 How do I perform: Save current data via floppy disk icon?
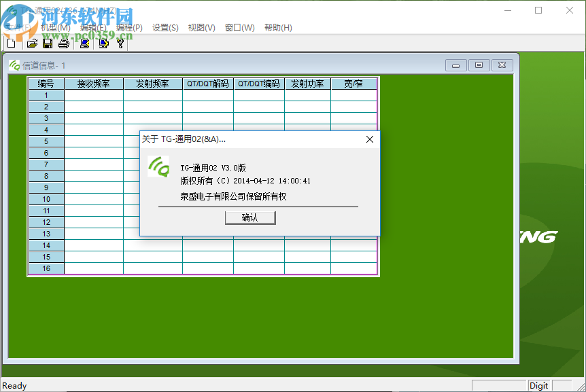47,43
